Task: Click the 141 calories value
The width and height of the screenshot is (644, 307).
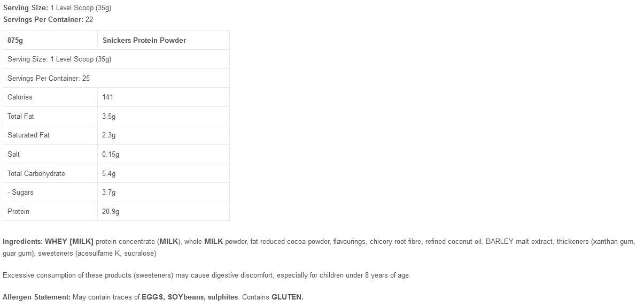Action: (x=108, y=97)
